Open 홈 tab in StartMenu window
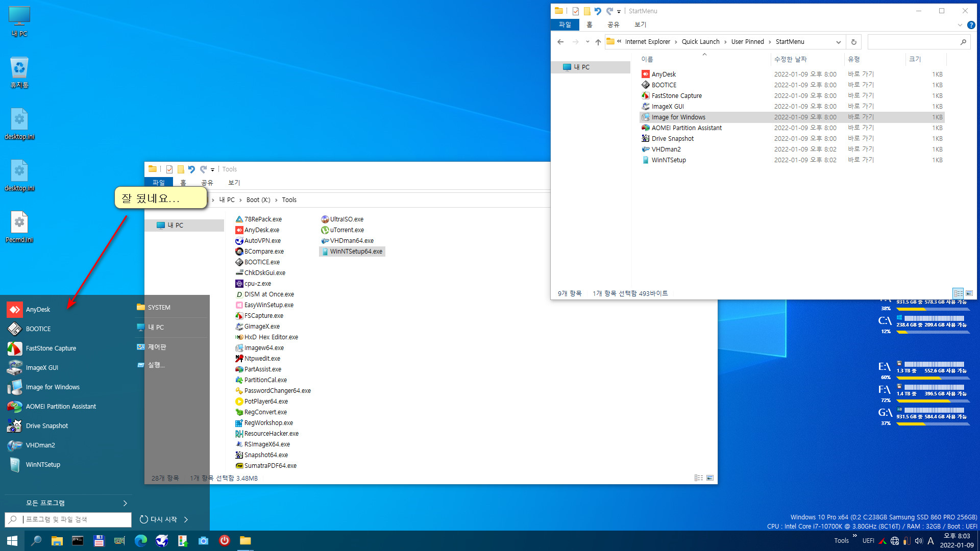The height and width of the screenshot is (551, 980). (x=590, y=24)
